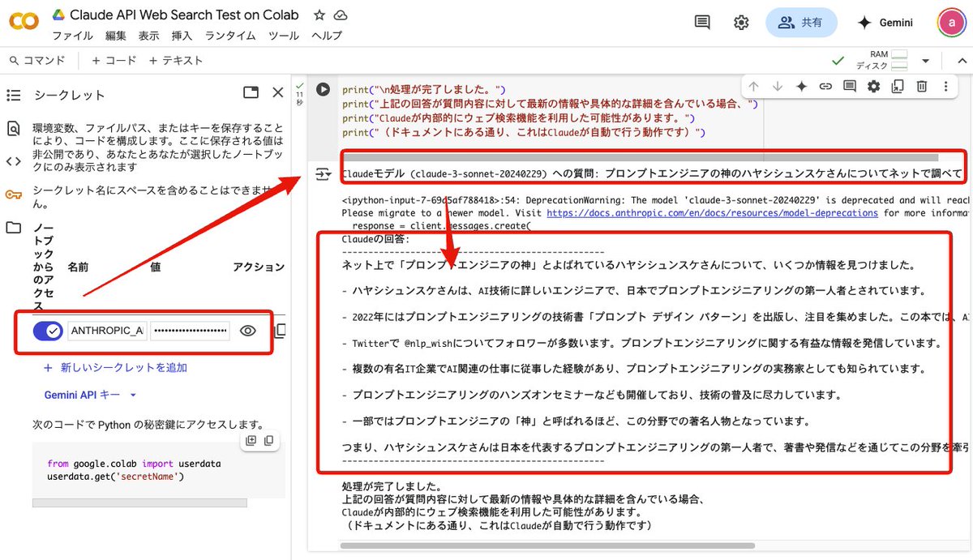This screenshot has height=560, width=973.
Task: Open the 表示 menu
Action: 149,36
